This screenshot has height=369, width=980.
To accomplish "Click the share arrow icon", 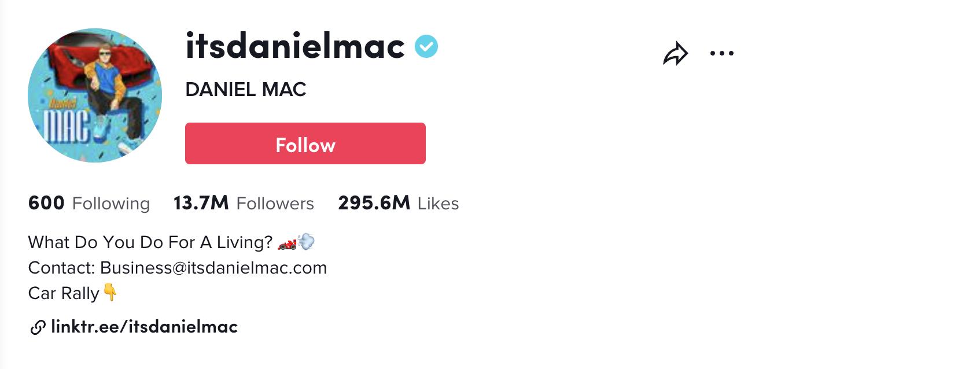I will point(675,54).
